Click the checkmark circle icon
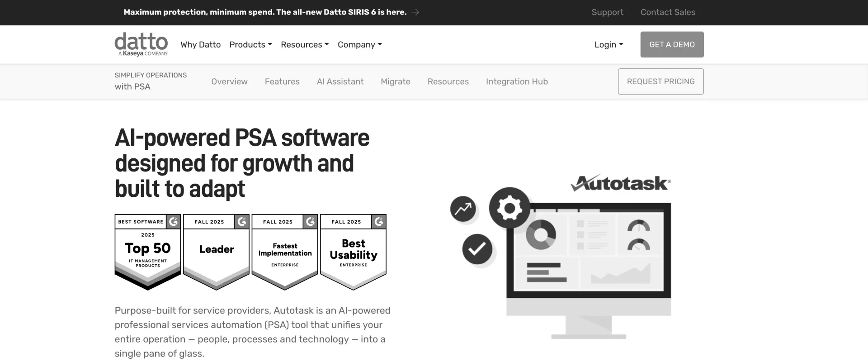Screen dimensions: 868x362 (x=477, y=249)
